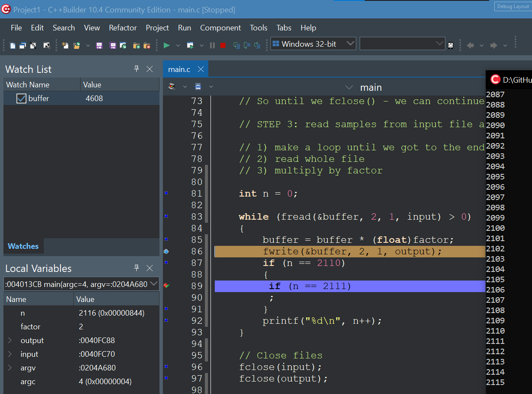Screen dimensions: 532x394
Task: Click the Debug Layout button
Action: tap(513, 6)
